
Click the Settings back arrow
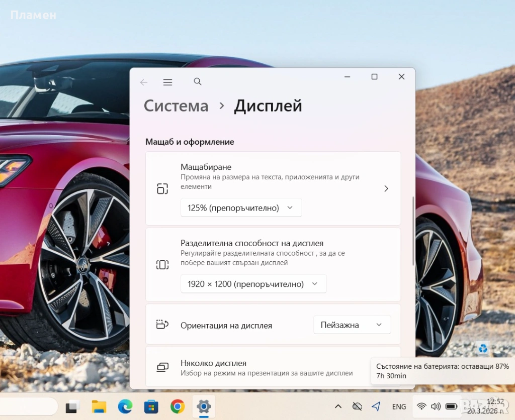tap(144, 82)
